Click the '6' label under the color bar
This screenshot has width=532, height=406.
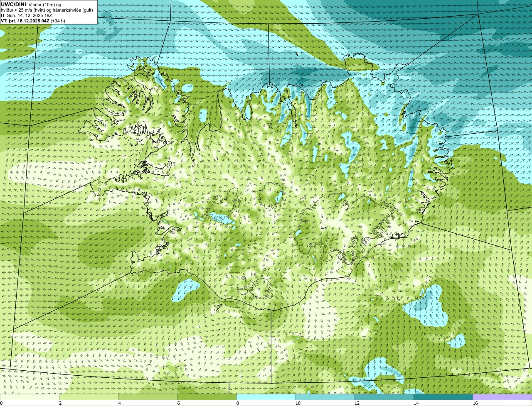coord(178,403)
